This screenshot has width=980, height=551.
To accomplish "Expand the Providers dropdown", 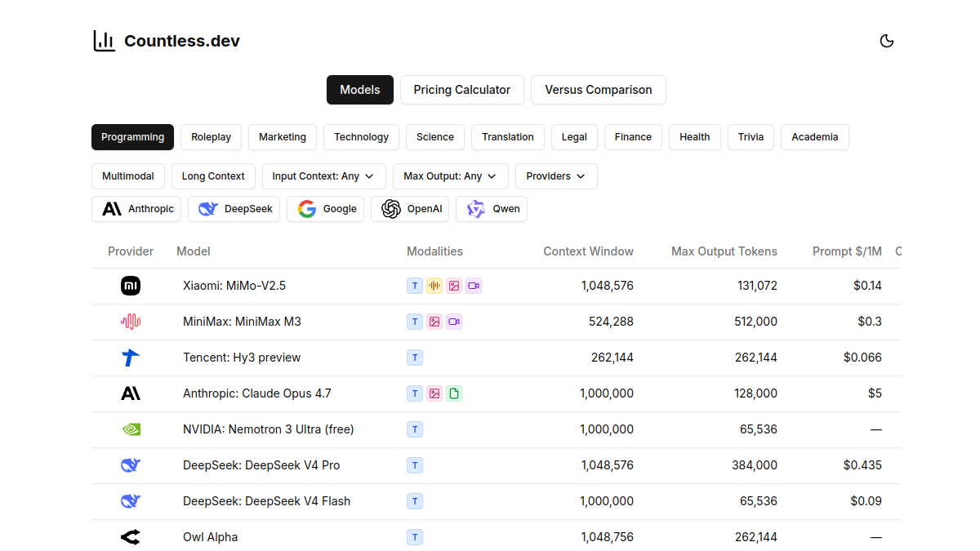I will coord(556,176).
